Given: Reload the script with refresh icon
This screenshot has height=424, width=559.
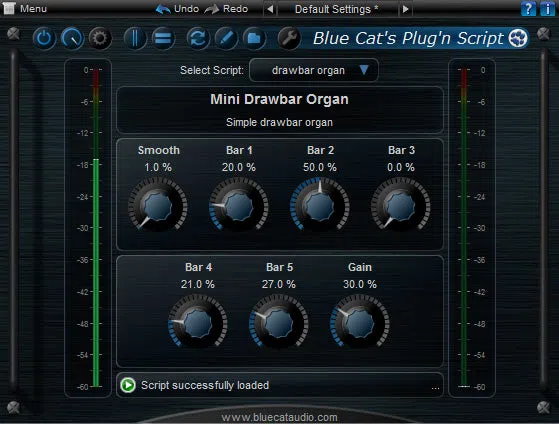Looking at the screenshot, I should click(198, 38).
